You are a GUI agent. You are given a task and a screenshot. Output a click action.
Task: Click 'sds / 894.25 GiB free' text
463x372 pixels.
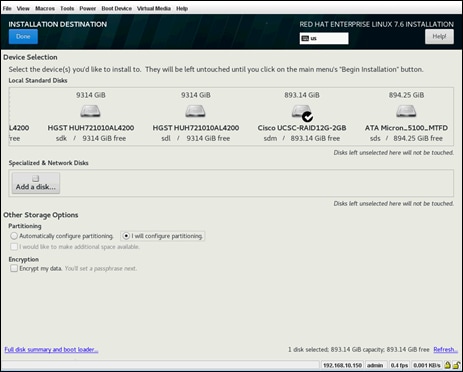(x=406, y=138)
